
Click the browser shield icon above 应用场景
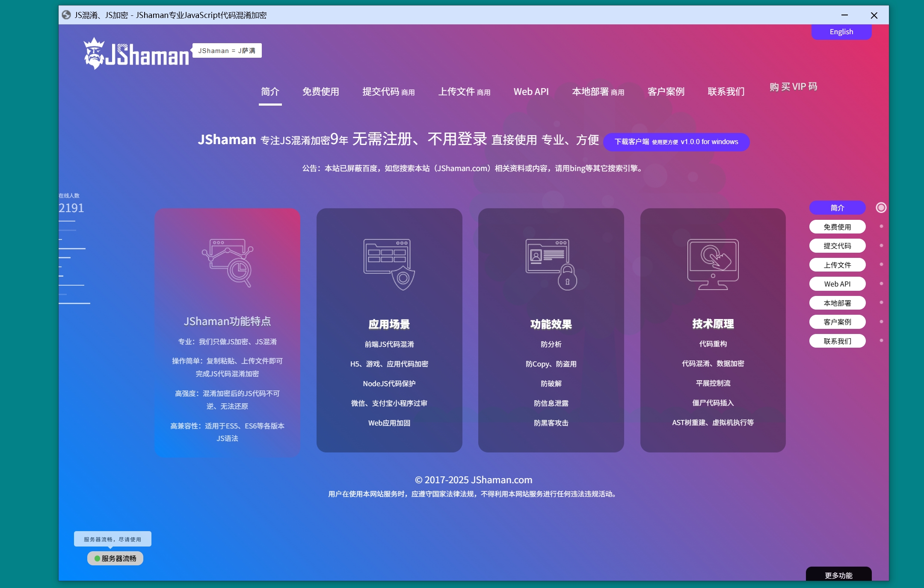tap(389, 264)
